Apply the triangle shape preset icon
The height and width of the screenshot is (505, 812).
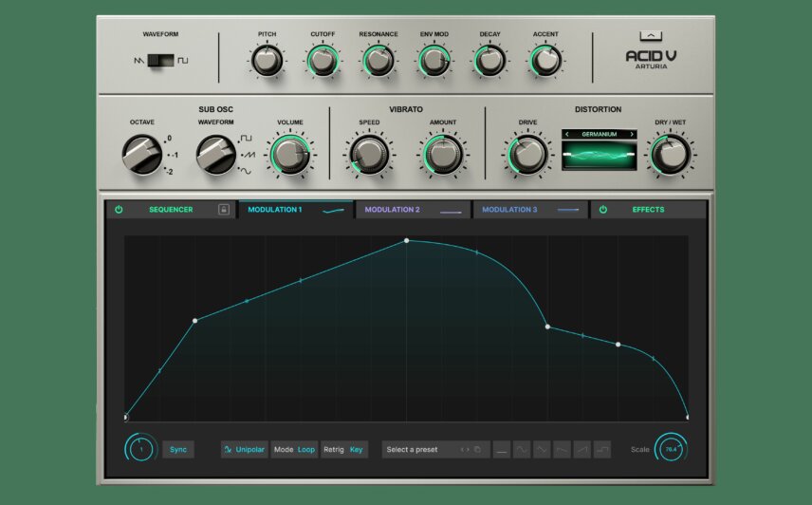542,450
